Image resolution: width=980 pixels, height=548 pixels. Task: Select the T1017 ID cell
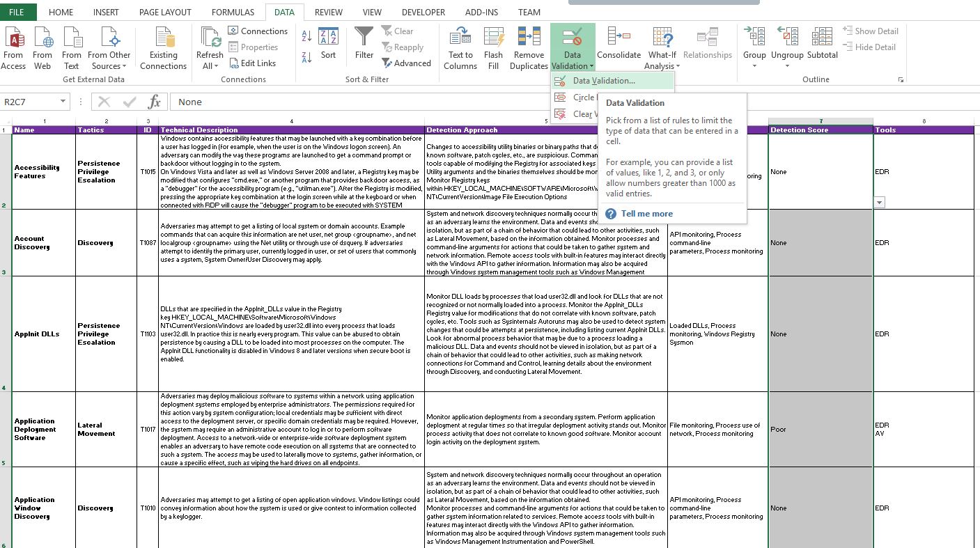click(148, 430)
